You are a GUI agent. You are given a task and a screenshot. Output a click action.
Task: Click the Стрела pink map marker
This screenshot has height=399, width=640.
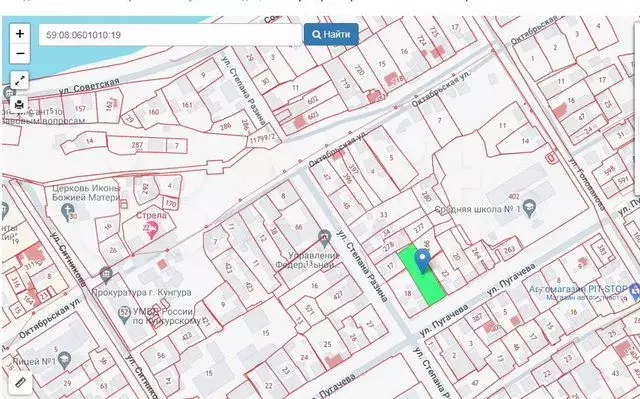[x=152, y=230]
